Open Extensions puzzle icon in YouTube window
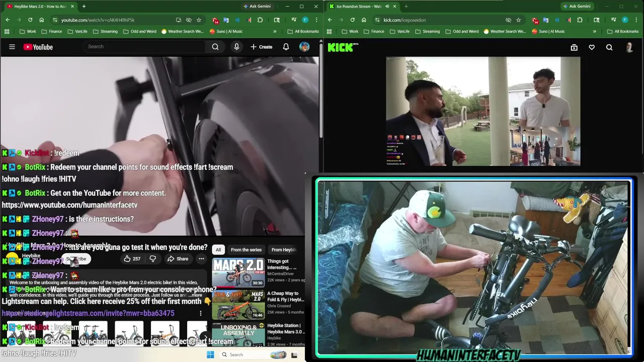This screenshot has height=362, width=644. pyautogui.click(x=260, y=20)
